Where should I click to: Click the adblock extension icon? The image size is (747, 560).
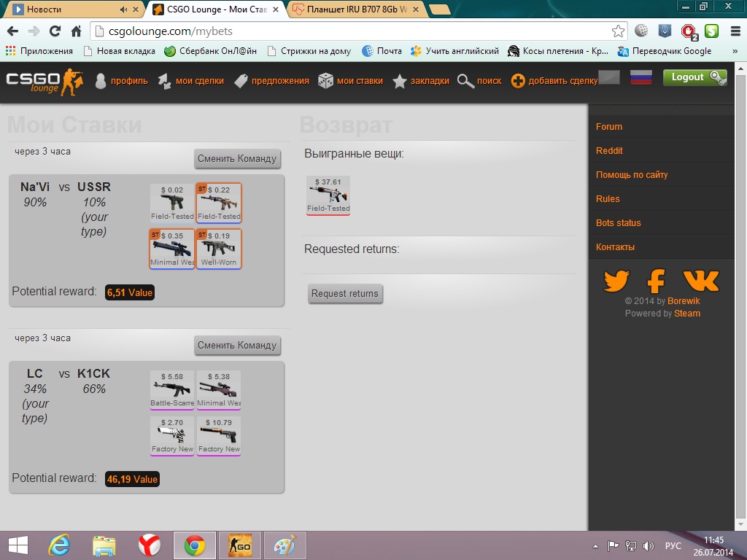coord(689,32)
